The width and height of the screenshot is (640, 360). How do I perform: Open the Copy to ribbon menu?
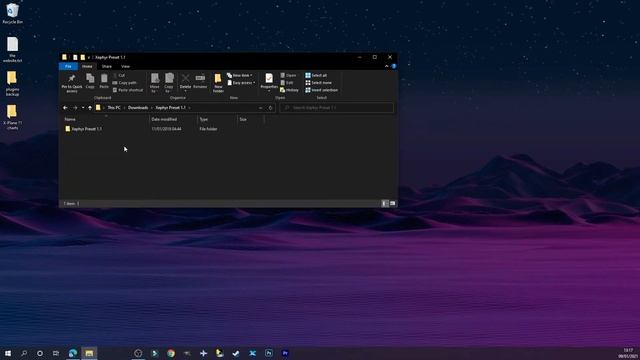(x=169, y=83)
